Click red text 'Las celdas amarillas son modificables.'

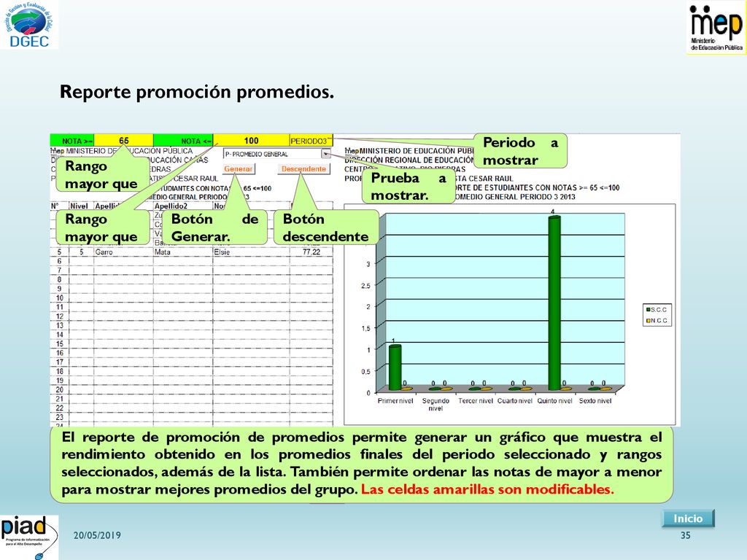(x=487, y=489)
